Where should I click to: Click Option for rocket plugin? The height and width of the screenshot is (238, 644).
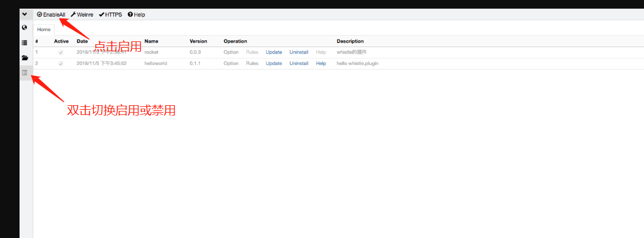point(231,52)
